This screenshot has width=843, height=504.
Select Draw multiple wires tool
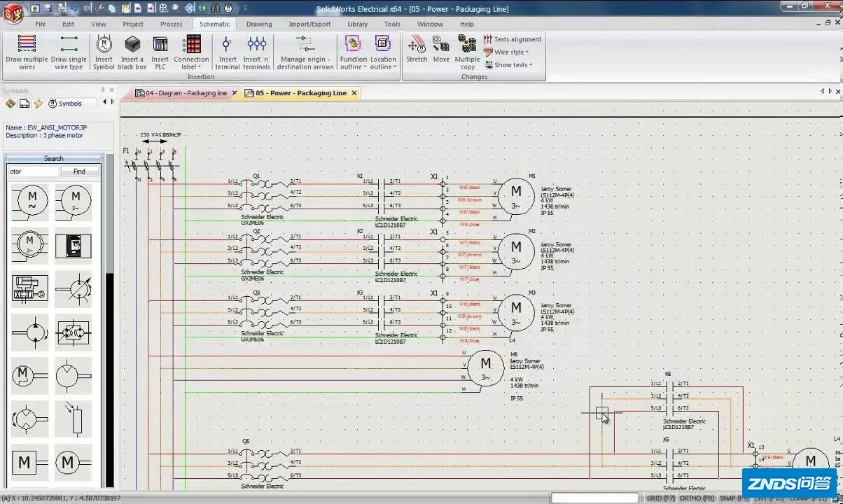coord(27,52)
